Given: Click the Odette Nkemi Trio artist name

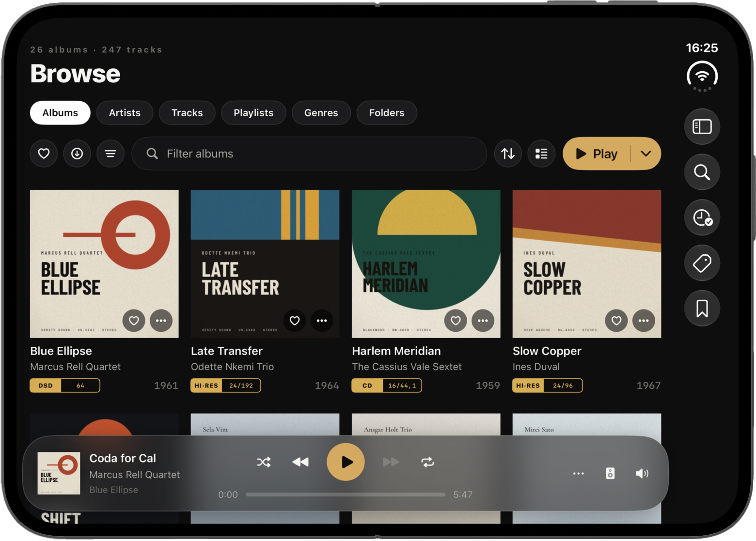Looking at the screenshot, I should click(x=233, y=367).
